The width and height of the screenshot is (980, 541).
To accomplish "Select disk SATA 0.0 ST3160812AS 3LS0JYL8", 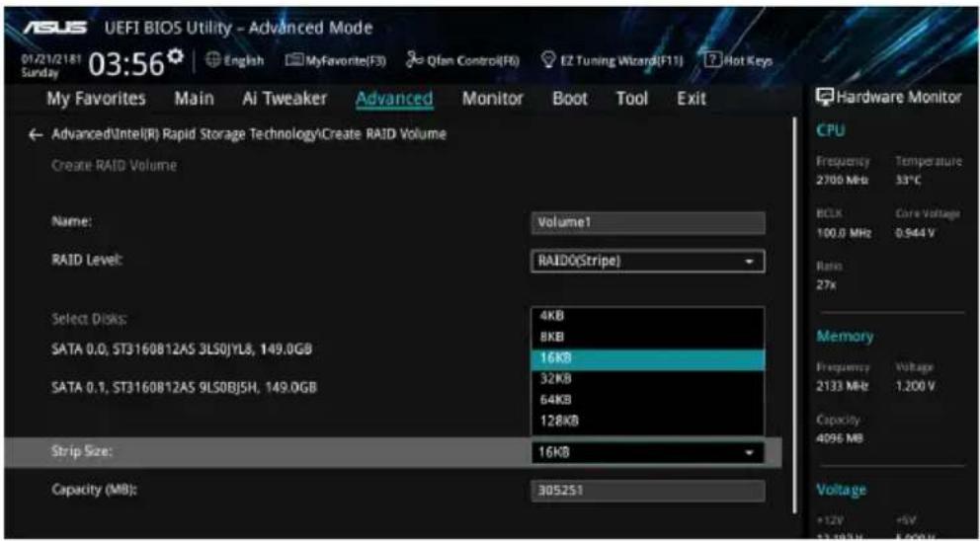I will [x=182, y=349].
